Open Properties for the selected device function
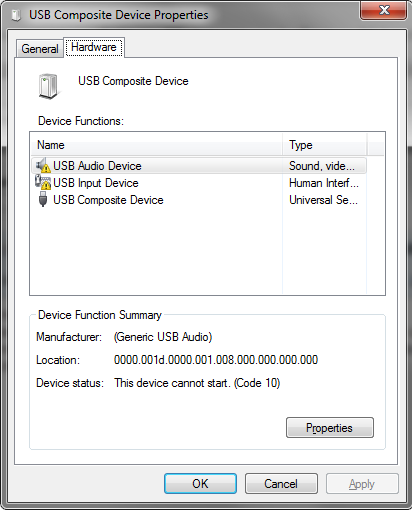 (330, 427)
